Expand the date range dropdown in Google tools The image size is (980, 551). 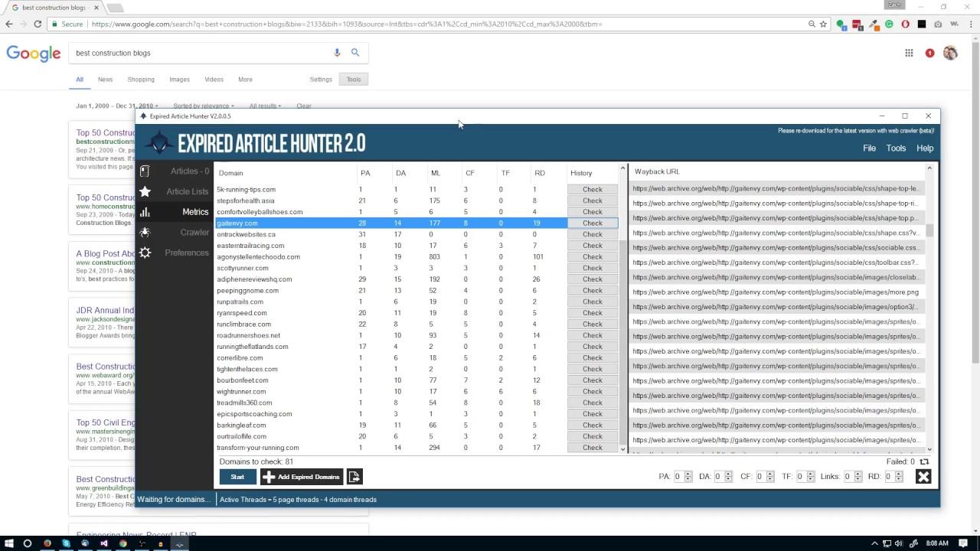coord(117,106)
